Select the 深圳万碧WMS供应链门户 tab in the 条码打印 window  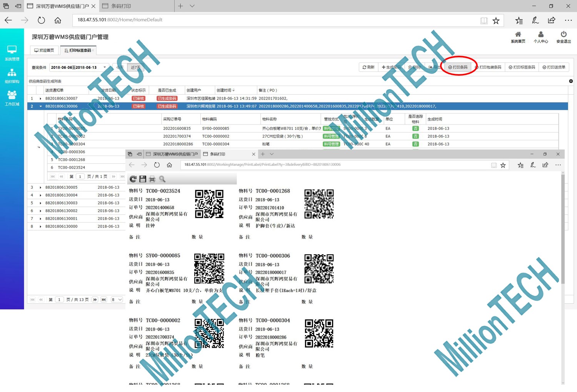point(172,154)
